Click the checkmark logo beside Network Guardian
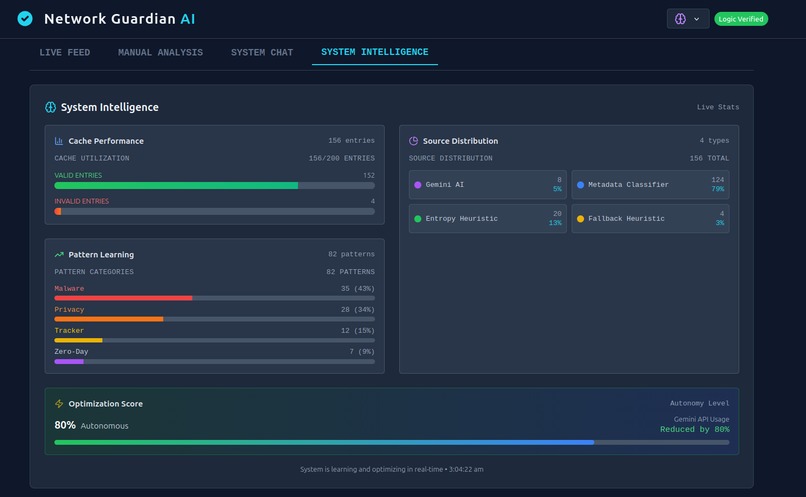Image resolution: width=806 pixels, height=497 pixels. click(x=25, y=19)
